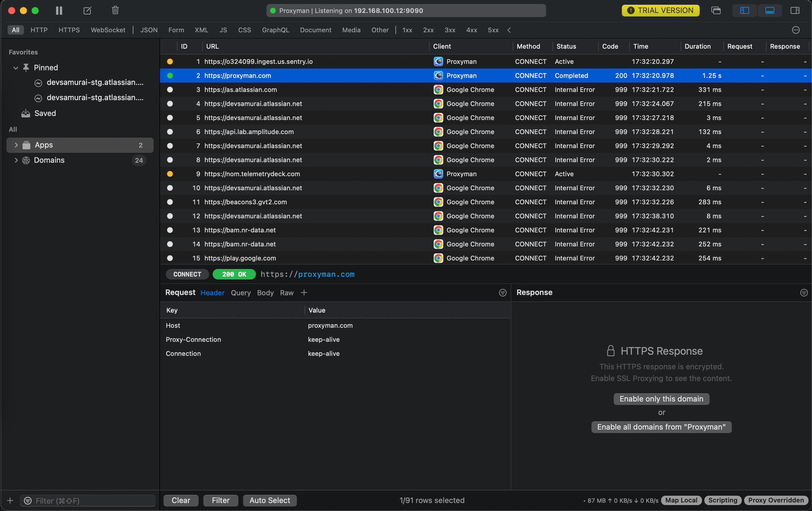
Task: Select row 11 beacons3.gvt2.com
Action: pyautogui.click(x=486, y=202)
